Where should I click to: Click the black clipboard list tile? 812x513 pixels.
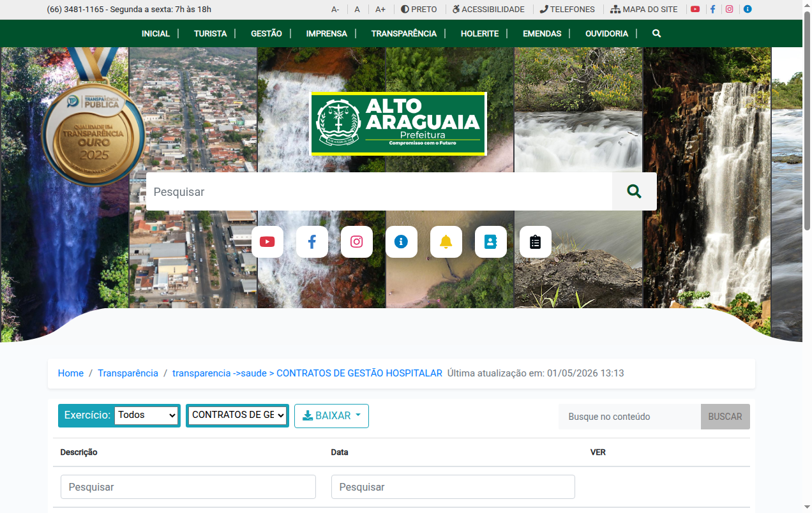(x=536, y=242)
